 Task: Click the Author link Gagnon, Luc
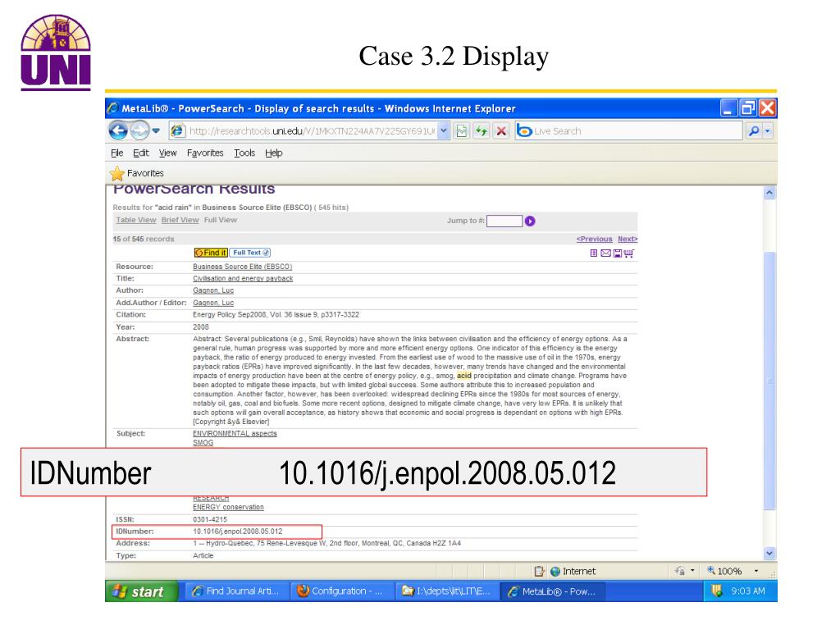coord(213,290)
